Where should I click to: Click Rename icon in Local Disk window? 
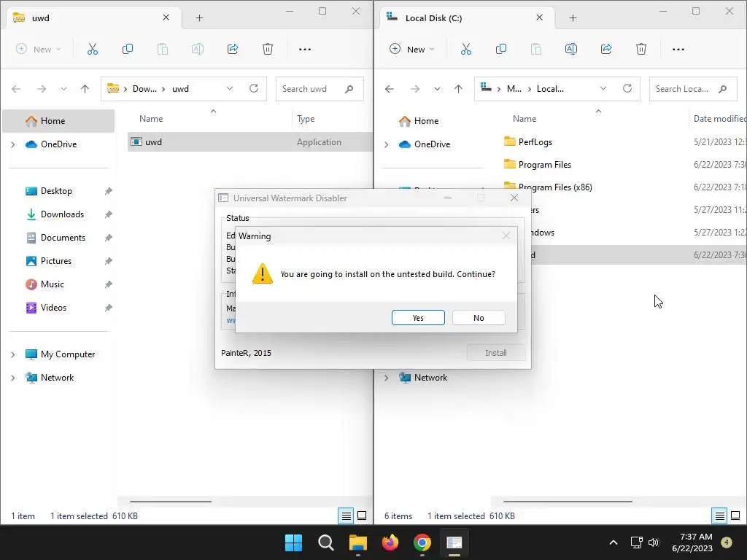click(570, 49)
